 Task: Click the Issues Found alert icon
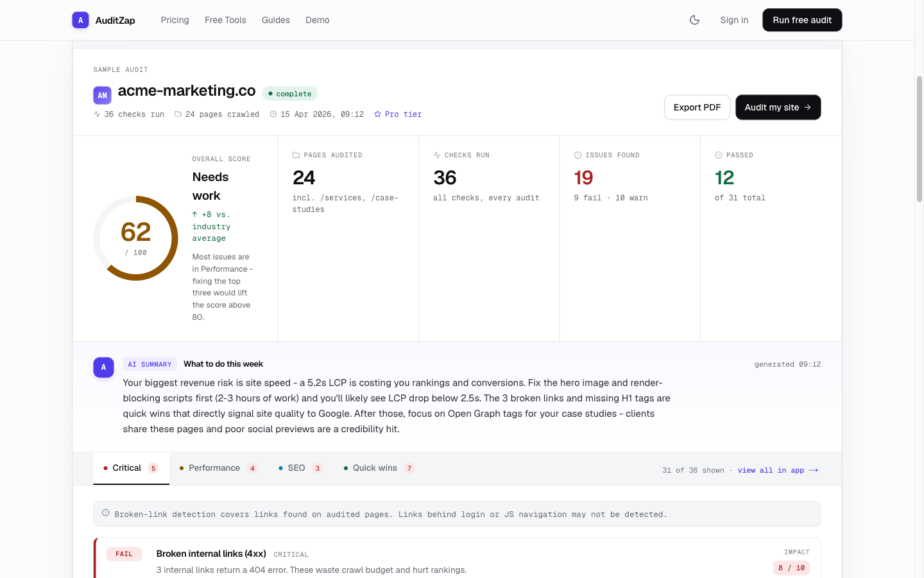pos(577,155)
